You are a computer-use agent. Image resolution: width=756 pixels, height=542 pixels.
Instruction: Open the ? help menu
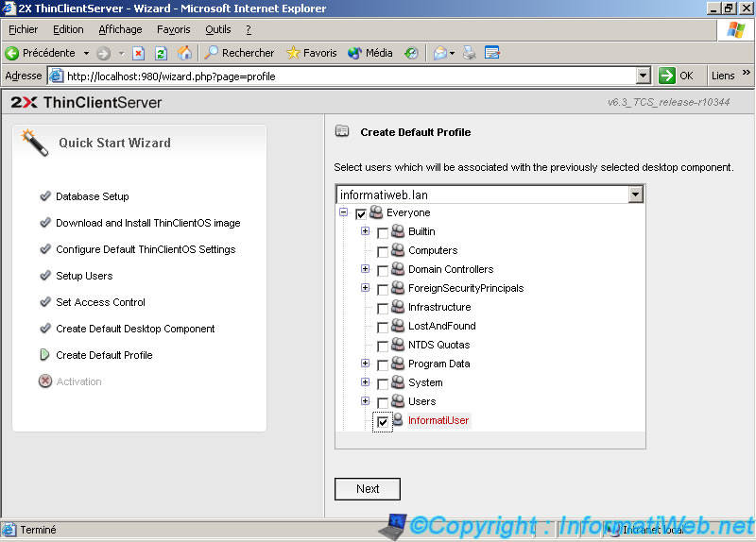(x=249, y=30)
